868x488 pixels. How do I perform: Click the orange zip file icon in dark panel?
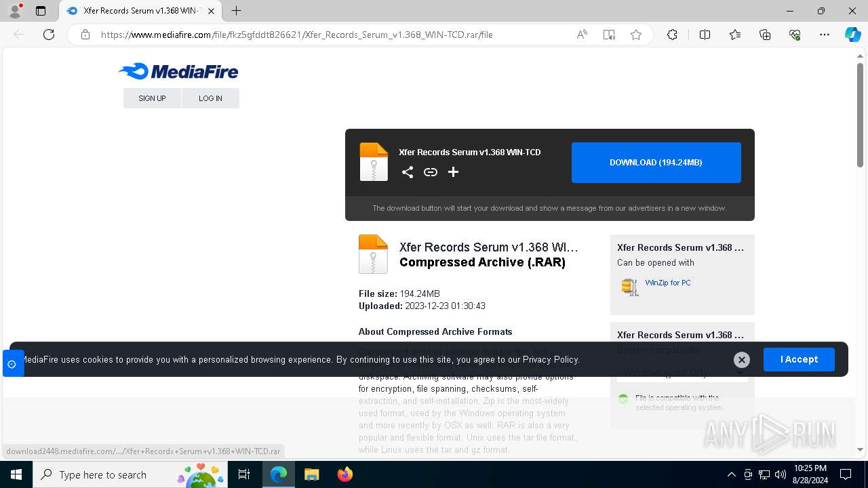pyautogui.click(x=374, y=162)
